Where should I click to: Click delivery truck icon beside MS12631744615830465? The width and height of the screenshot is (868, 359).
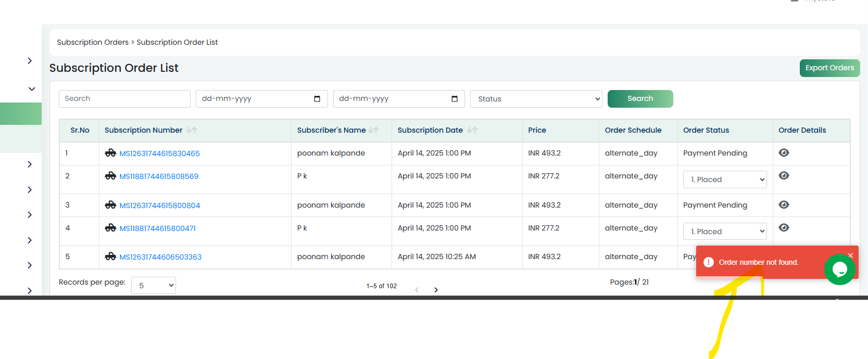click(110, 153)
